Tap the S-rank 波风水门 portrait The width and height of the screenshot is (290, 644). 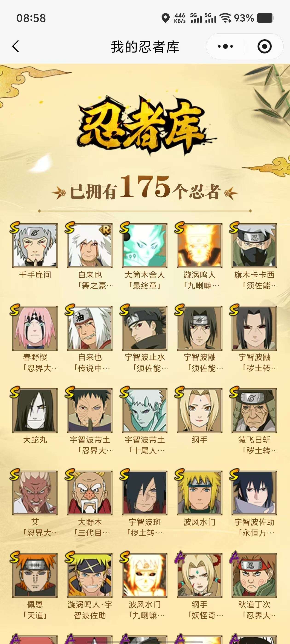tap(200, 493)
